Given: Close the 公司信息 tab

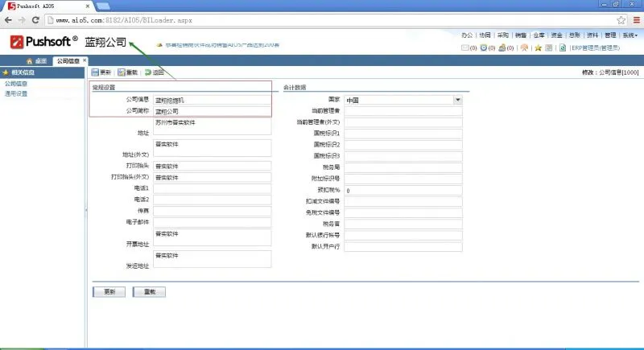Looking at the screenshot, I should [x=85, y=60].
